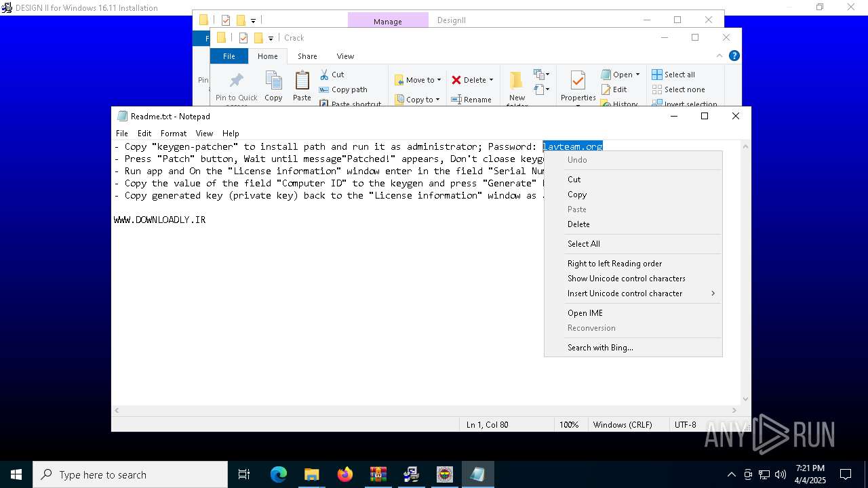Screen dimensions: 868x488
Task: Click the Windows (CRLF) status bar entry
Action: click(x=623, y=424)
